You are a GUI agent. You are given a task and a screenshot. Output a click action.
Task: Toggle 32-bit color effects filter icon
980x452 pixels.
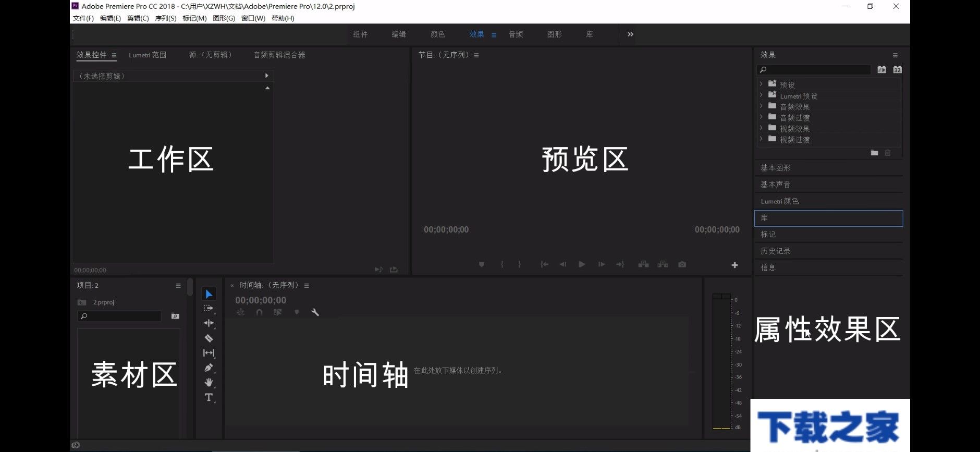[x=897, y=69]
